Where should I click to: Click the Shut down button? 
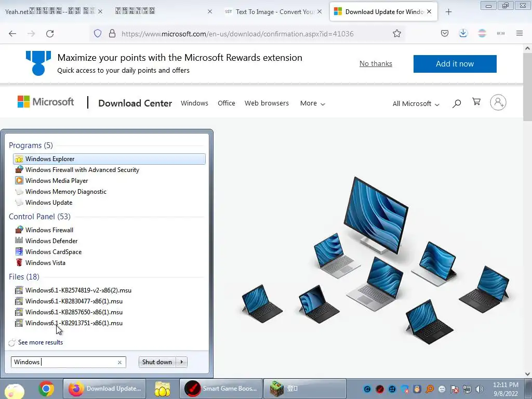tap(157, 362)
